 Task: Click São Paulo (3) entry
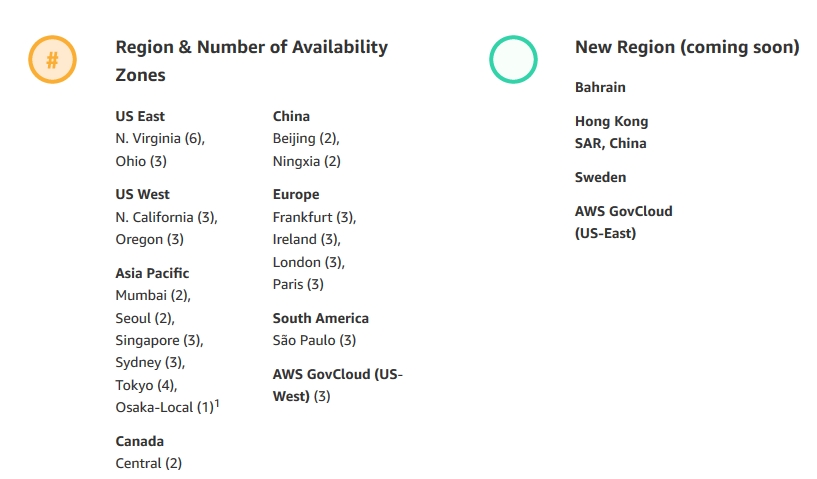click(x=314, y=340)
